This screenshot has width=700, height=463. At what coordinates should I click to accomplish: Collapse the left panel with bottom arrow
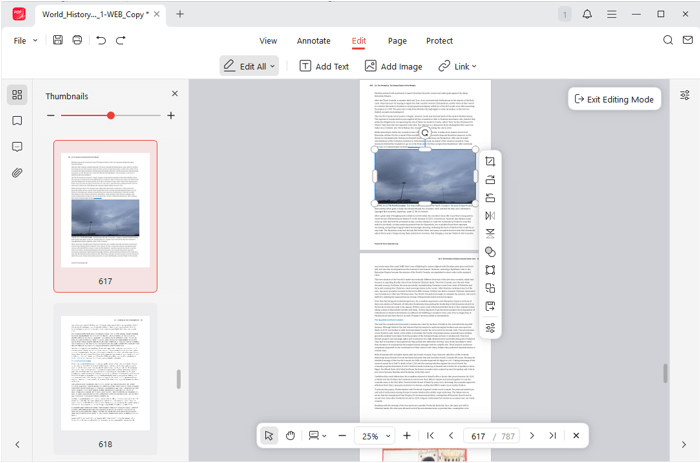point(17,445)
